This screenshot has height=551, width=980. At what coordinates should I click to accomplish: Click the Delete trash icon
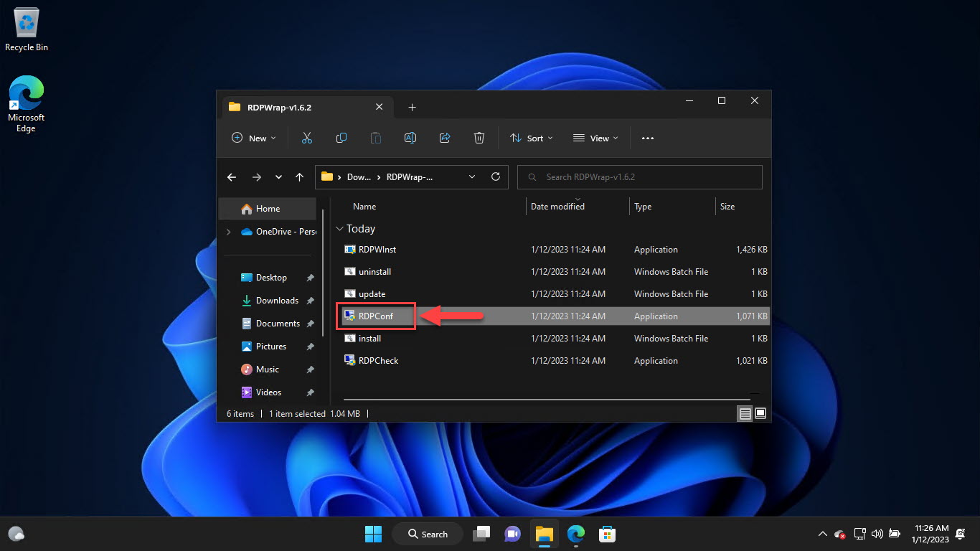pyautogui.click(x=479, y=138)
